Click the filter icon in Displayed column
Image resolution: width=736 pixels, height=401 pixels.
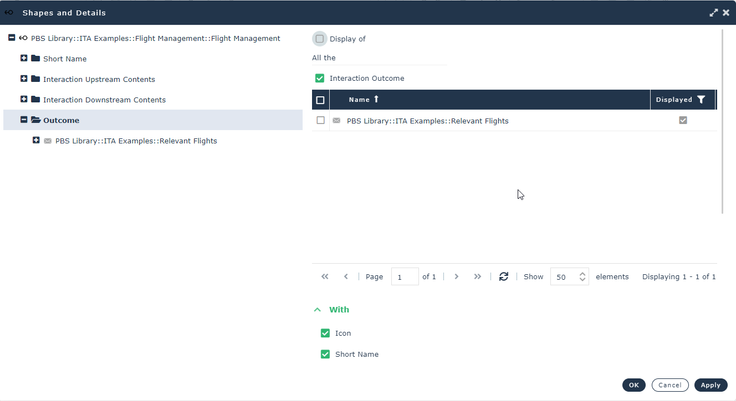(x=701, y=100)
